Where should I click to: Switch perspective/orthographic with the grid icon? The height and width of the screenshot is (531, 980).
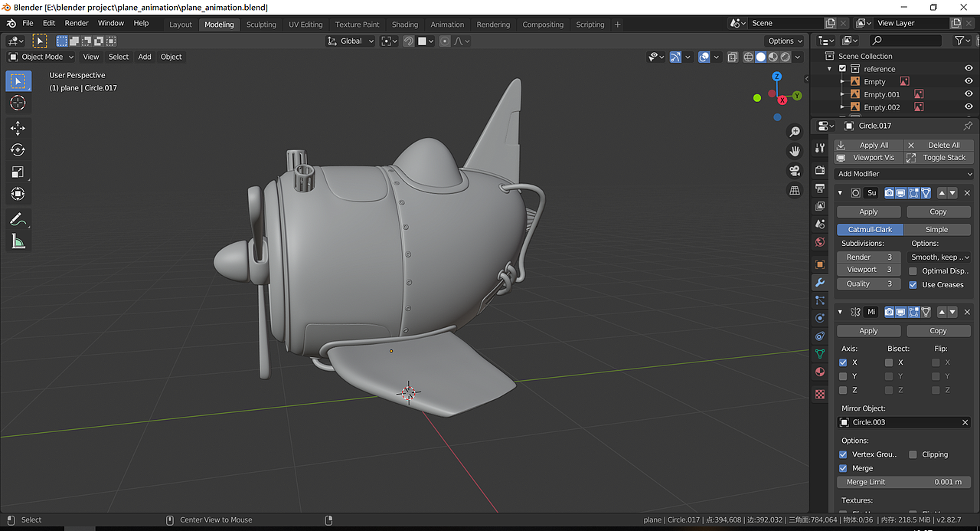coord(795,189)
